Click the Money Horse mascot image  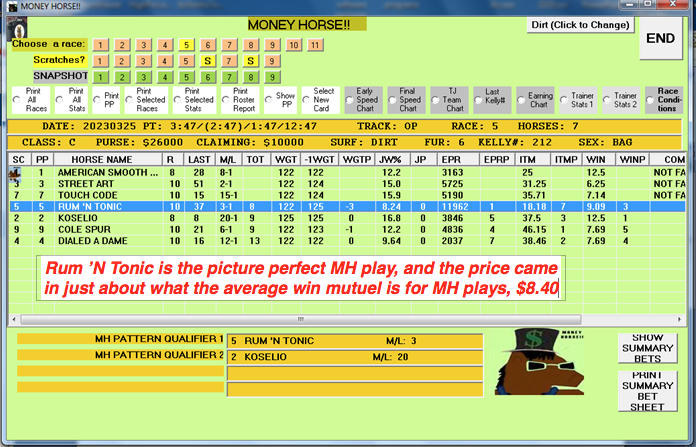(539, 361)
